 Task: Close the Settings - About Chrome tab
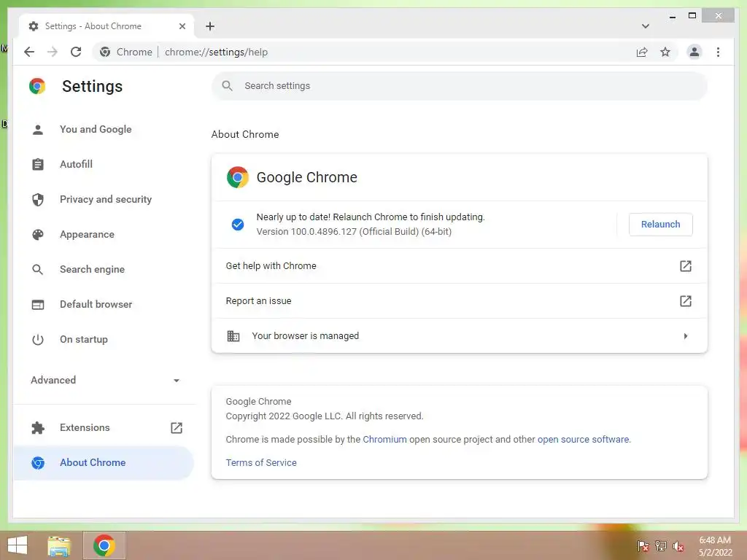[182, 26]
